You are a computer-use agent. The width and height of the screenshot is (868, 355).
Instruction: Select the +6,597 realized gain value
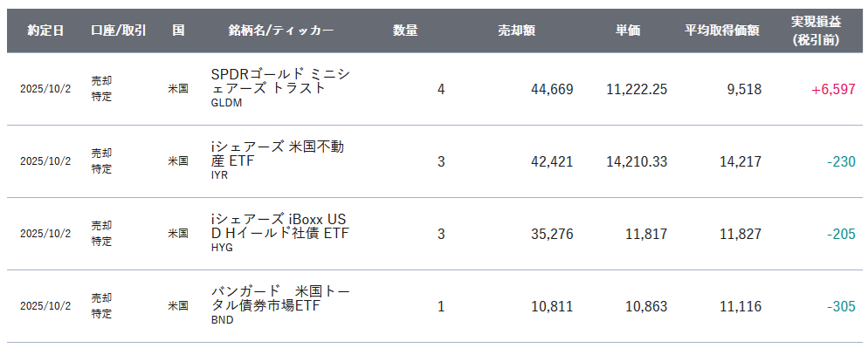click(833, 89)
